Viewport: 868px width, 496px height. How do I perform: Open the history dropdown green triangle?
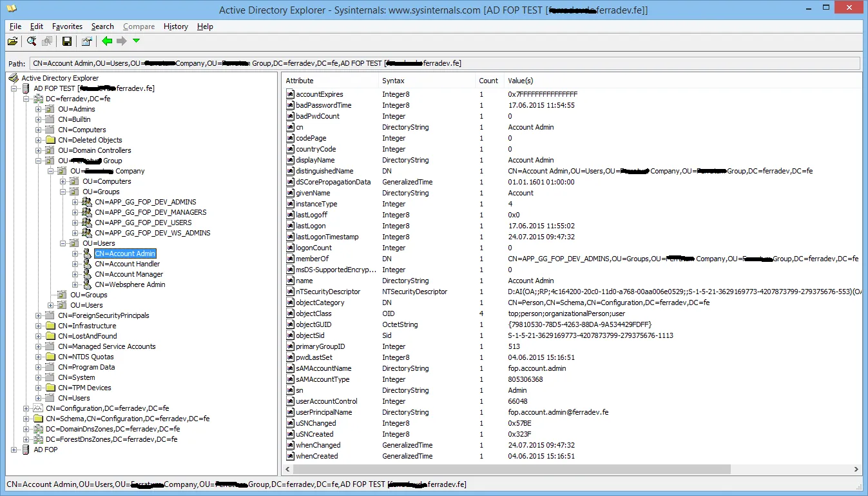click(x=136, y=41)
